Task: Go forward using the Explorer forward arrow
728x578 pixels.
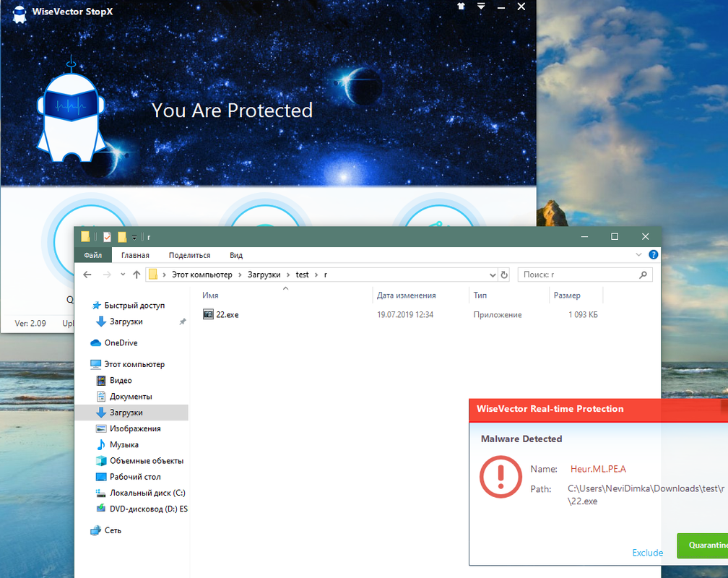Action: click(x=107, y=275)
